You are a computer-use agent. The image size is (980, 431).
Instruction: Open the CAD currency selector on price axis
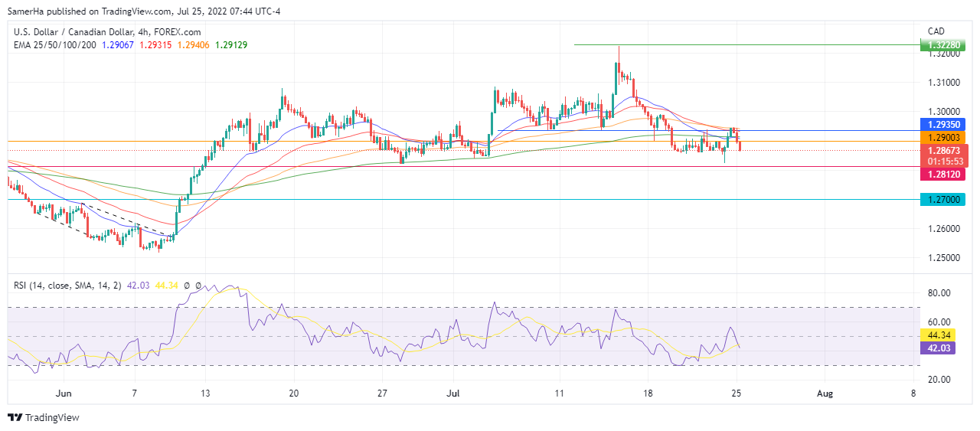(x=936, y=31)
